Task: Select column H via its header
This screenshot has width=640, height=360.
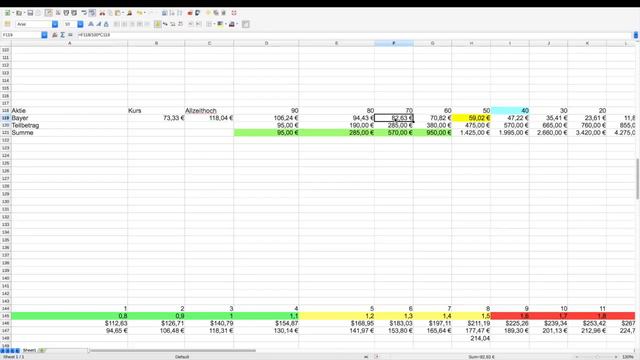Action: [x=471, y=43]
